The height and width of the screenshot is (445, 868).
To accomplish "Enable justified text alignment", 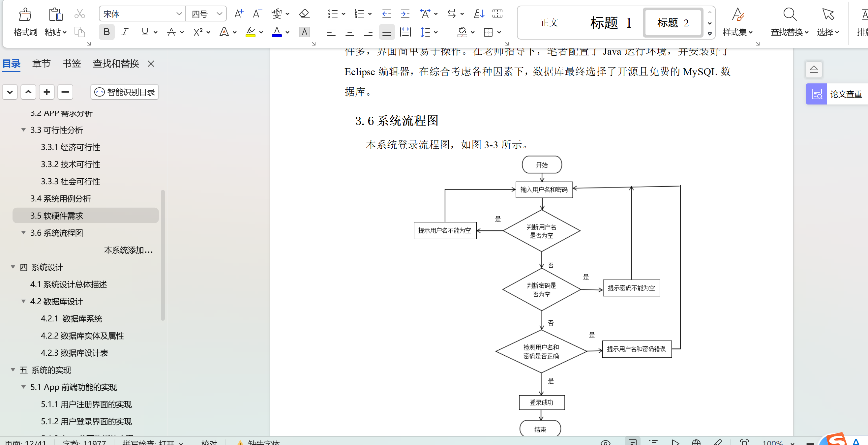I will 386,32.
